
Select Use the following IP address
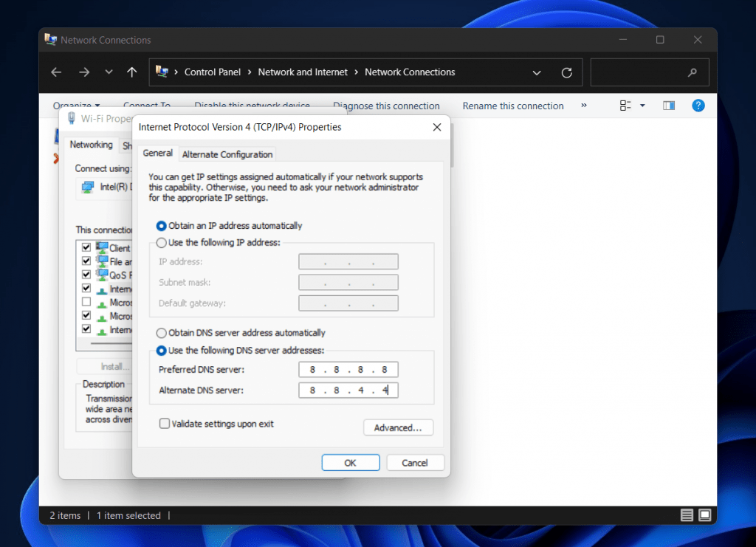coord(159,242)
